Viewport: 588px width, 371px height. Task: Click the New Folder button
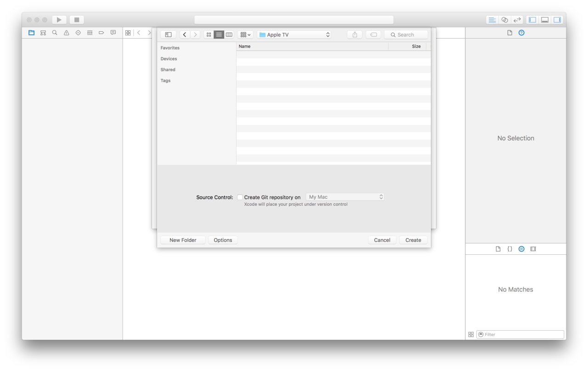[183, 240]
